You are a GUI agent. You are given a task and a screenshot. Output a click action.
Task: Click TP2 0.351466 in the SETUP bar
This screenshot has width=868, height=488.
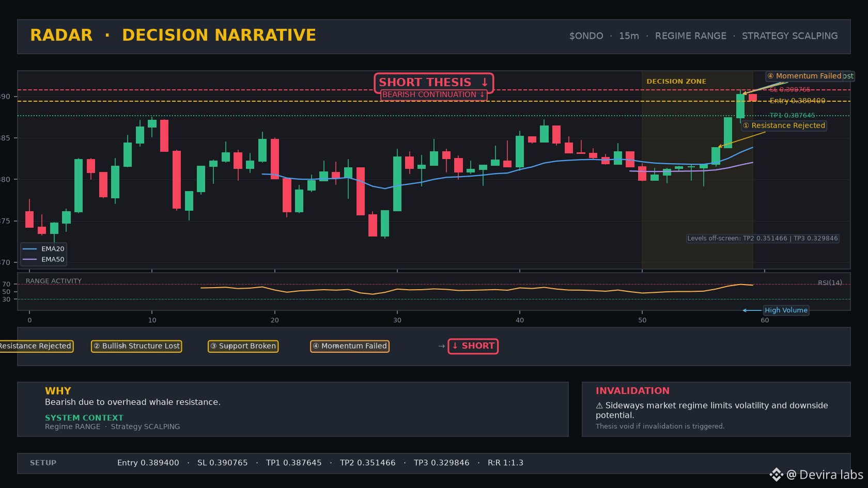point(368,463)
